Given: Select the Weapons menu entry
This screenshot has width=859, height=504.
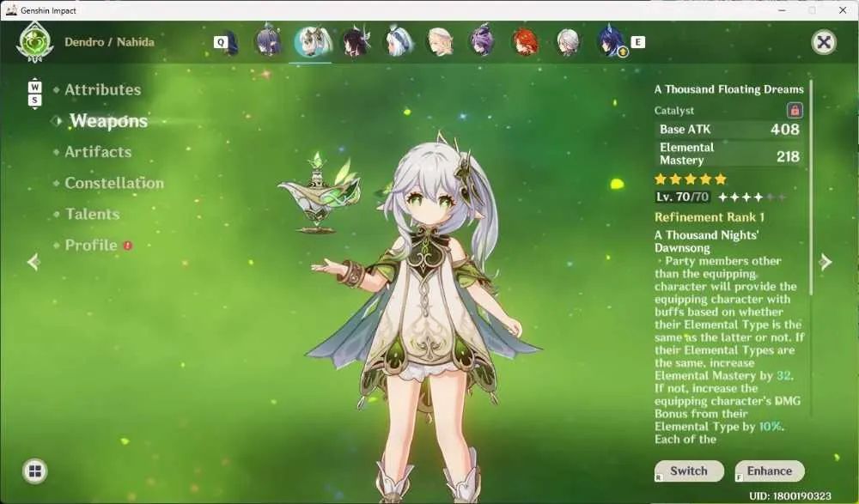Looking at the screenshot, I should [108, 121].
